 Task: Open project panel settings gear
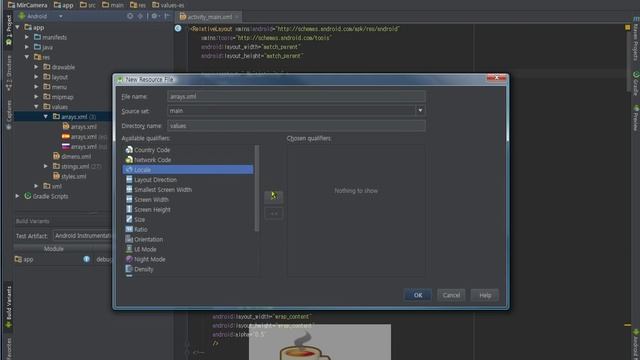tap(155, 16)
